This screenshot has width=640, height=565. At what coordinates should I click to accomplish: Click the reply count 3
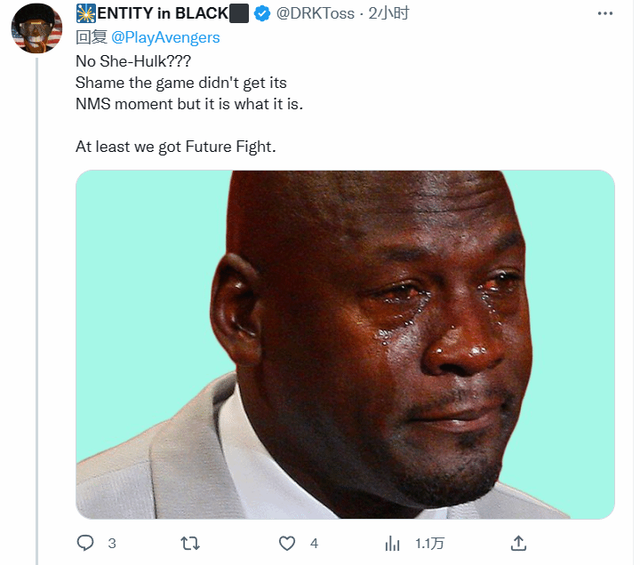tap(112, 543)
